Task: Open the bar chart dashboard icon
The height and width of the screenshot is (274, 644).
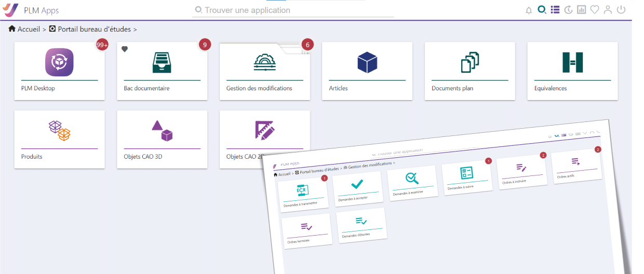Action: (582, 10)
